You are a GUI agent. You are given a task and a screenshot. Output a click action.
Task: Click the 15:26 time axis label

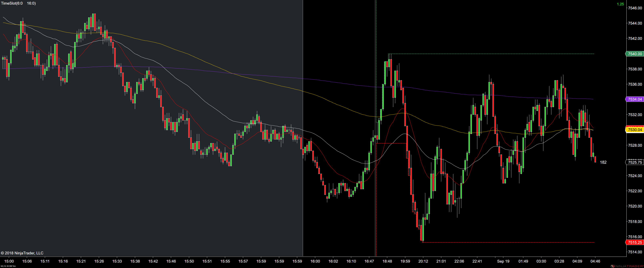click(x=99, y=261)
